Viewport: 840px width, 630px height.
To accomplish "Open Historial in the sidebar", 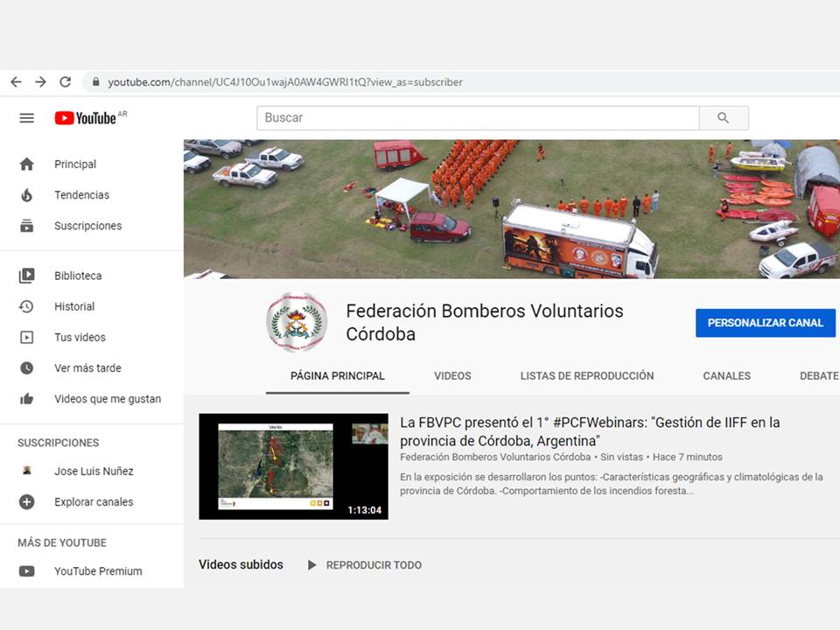I will click(73, 306).
